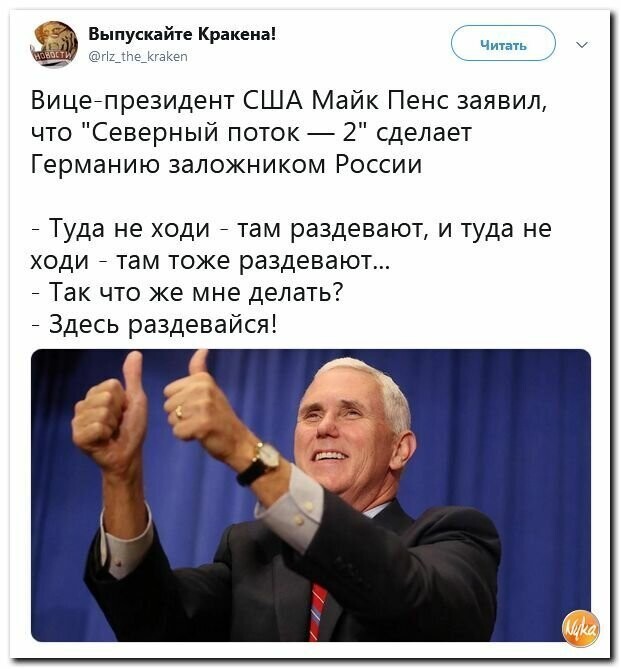
Task: Click the wristwatch in the photo
Action: (x=259, y=464)
